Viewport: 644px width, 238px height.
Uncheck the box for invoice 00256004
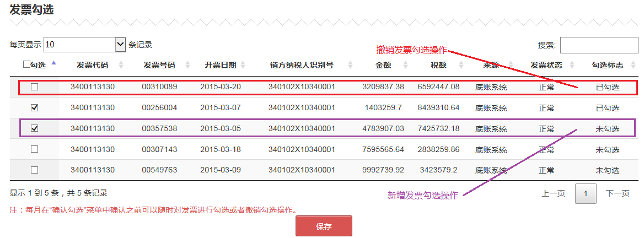coord(35,108)
